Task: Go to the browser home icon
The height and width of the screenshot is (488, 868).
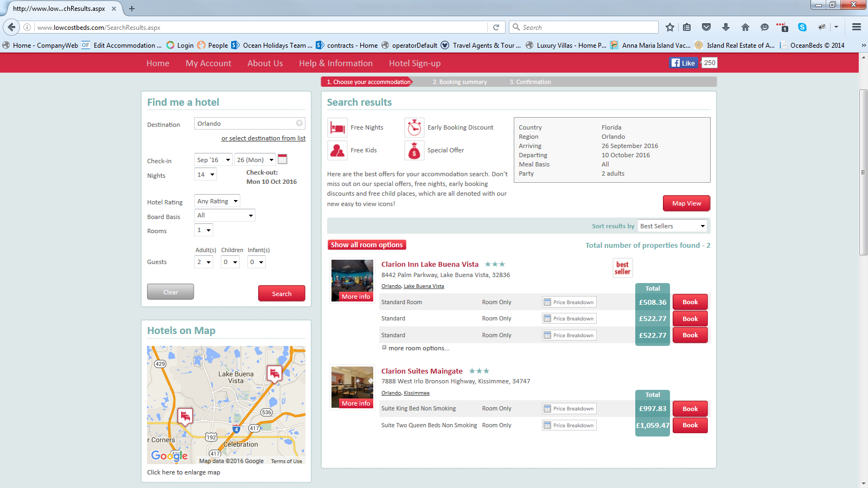Action: click(x=745, y=27)
